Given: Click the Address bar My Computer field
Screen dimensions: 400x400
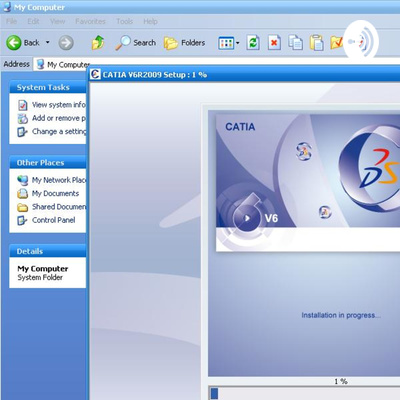Looking at the screenshot, I should (217, 64).
